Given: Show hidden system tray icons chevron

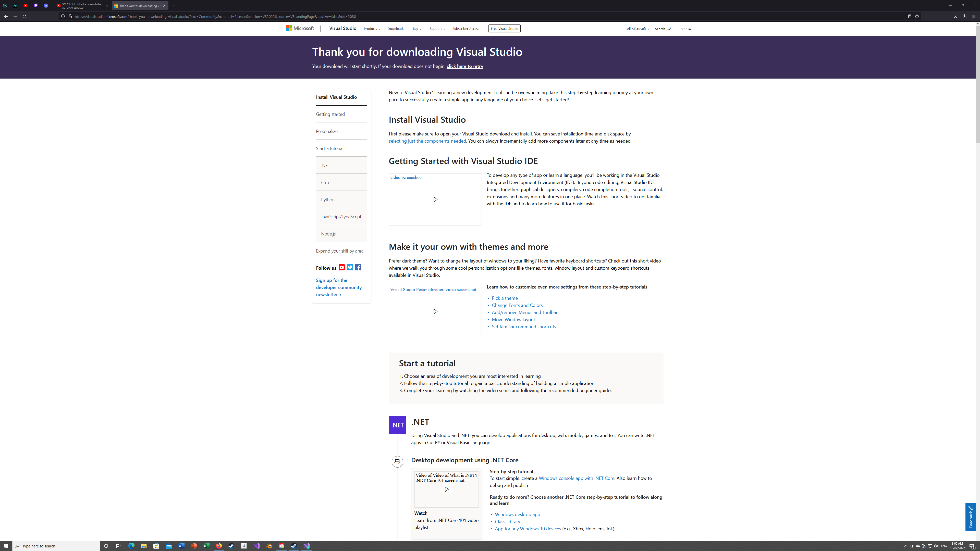Looking at the screenshot, I should point(905,546).
